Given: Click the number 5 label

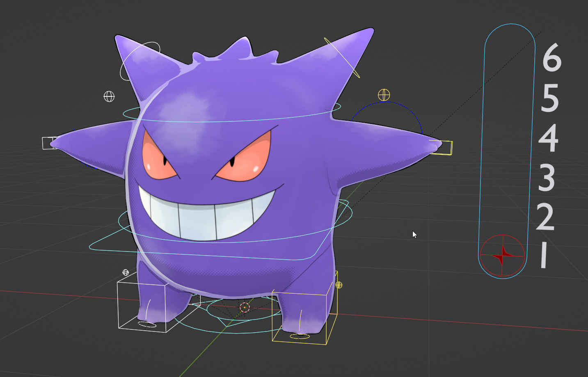Looking at the screenshot, I should (x=550, y=98).
